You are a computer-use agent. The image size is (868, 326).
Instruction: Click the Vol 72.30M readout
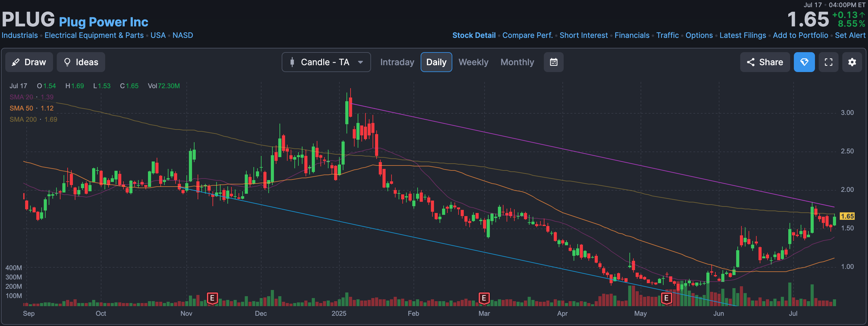(x=164, y=86)
